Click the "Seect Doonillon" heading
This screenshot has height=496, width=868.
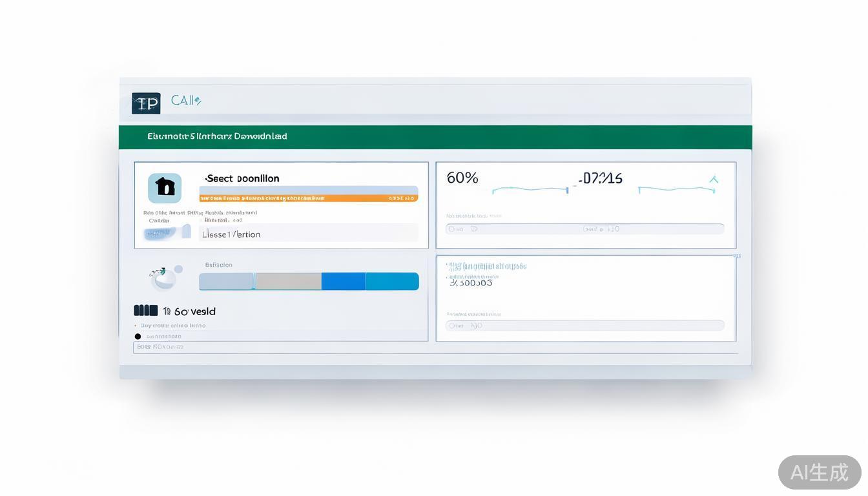pos(242,178)
